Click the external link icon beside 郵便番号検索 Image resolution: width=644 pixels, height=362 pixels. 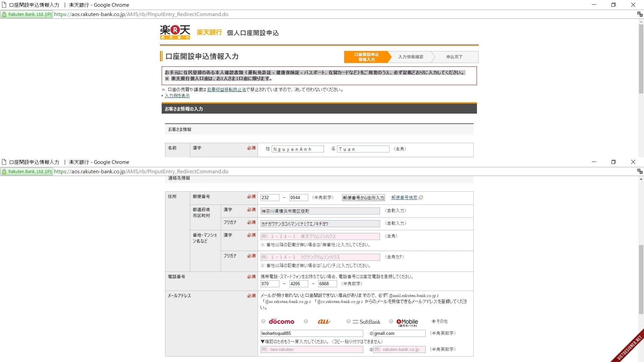(x=421, y=198)
